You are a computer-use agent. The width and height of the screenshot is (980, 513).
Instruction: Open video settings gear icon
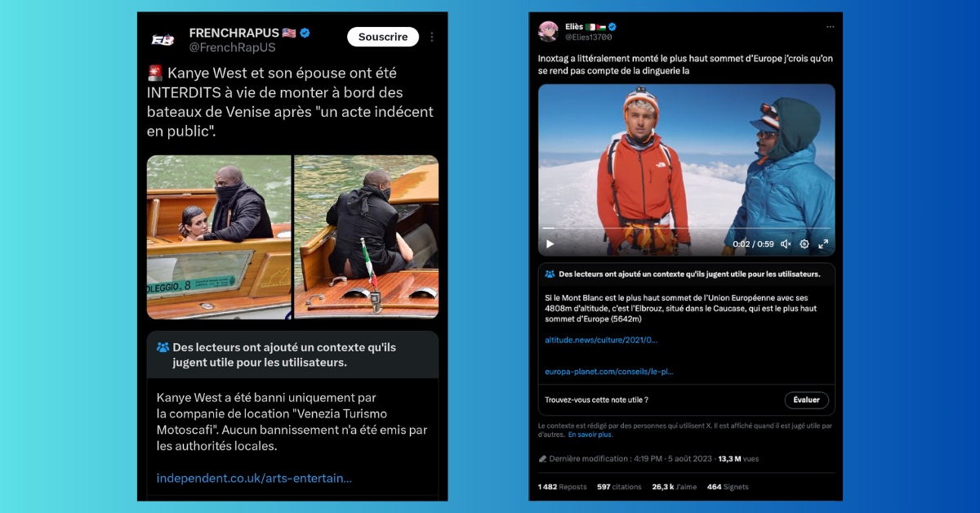point(804,243)
